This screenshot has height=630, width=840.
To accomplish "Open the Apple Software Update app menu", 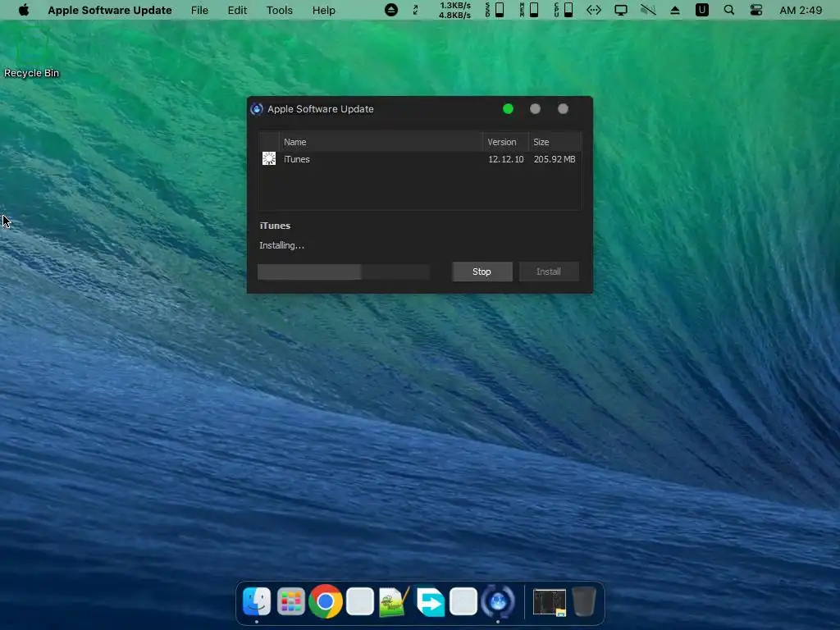I will [110, 10].
